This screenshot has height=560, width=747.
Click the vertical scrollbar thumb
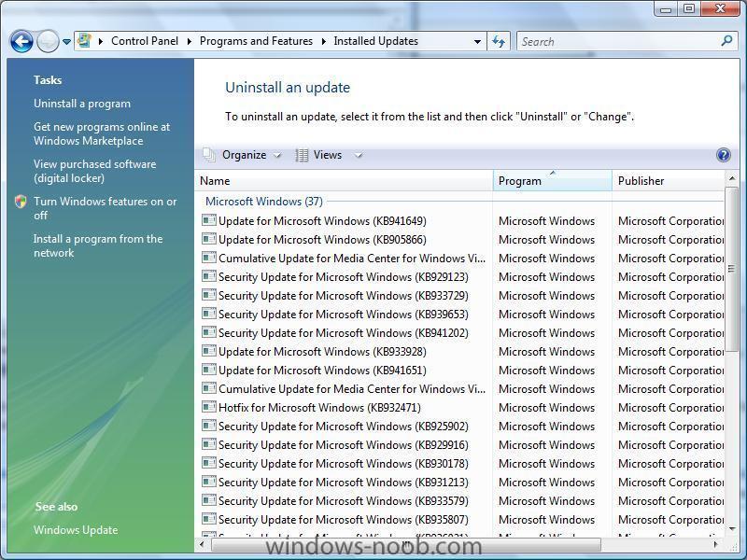point(732,269)
